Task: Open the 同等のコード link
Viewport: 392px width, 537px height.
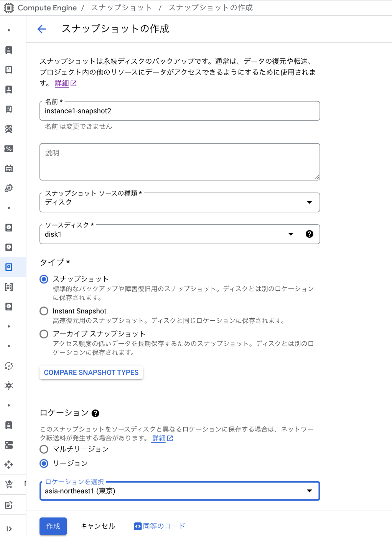Action: click(164, 526)
